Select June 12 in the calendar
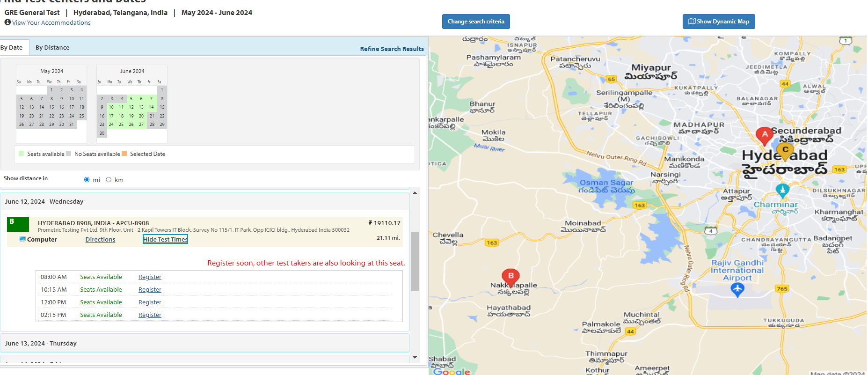The width and height of the screenshot is (868, 375). 131,107
